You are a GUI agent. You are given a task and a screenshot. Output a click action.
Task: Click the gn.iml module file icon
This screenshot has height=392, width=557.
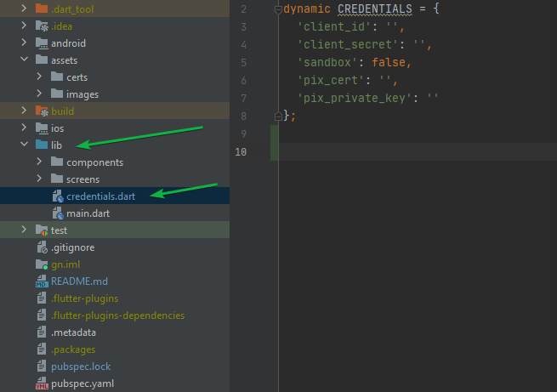click(x=42, y=264)
